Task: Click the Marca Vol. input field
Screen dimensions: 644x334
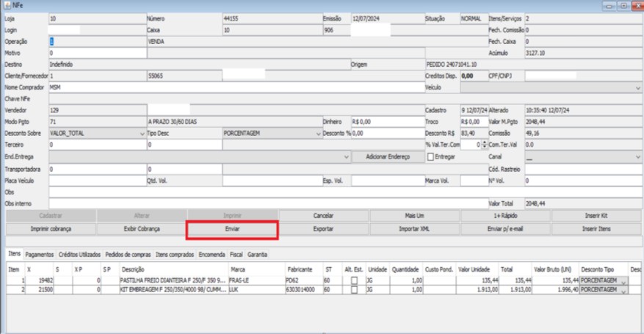Action: coord(474,181)
